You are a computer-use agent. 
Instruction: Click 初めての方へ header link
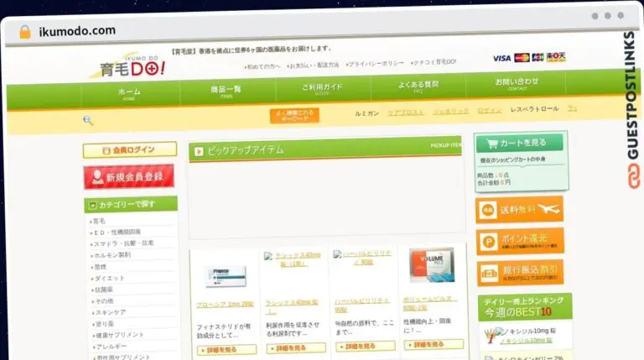262,66
